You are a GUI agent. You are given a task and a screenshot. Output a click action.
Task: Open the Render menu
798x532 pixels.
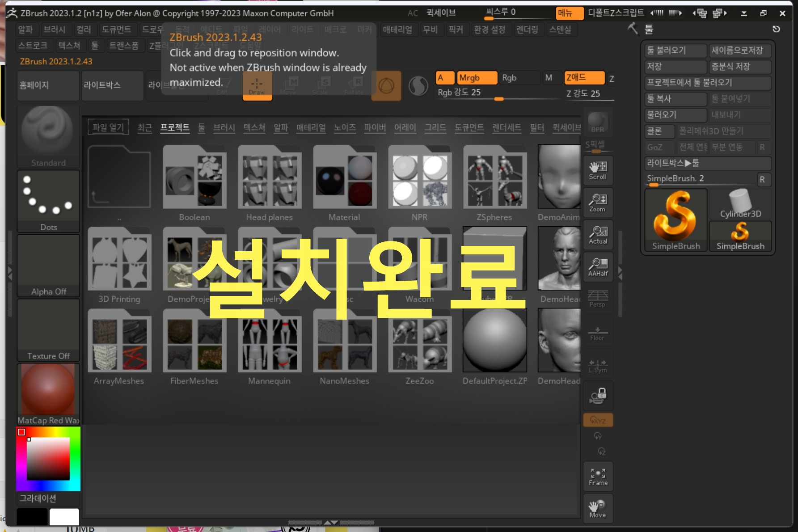[x=527, y=30]
